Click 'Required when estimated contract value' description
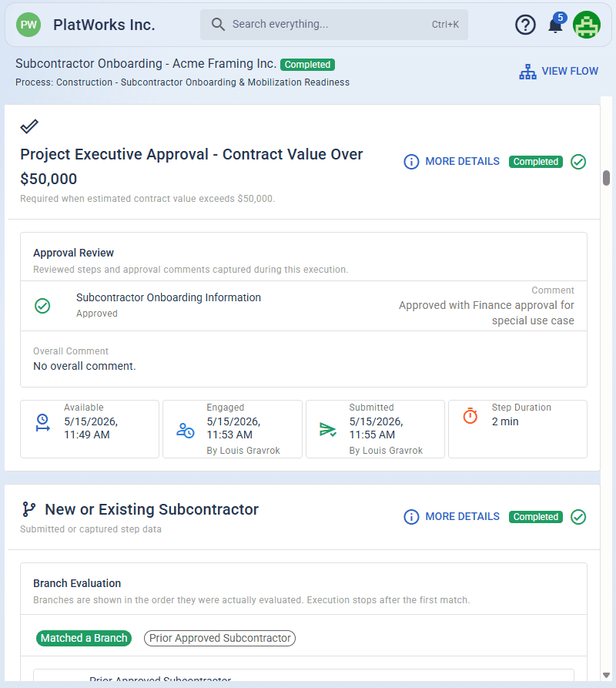This screenshot has width=616, height=688. (x=147, y=198)
